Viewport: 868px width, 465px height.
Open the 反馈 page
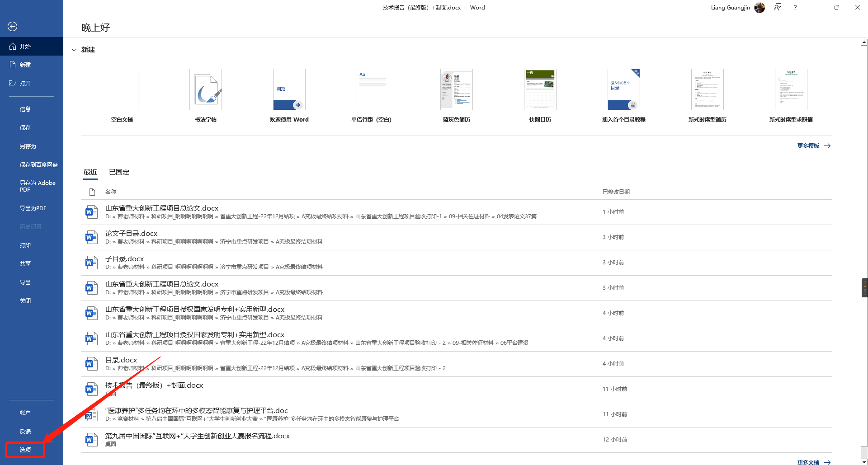coord(32,431)
